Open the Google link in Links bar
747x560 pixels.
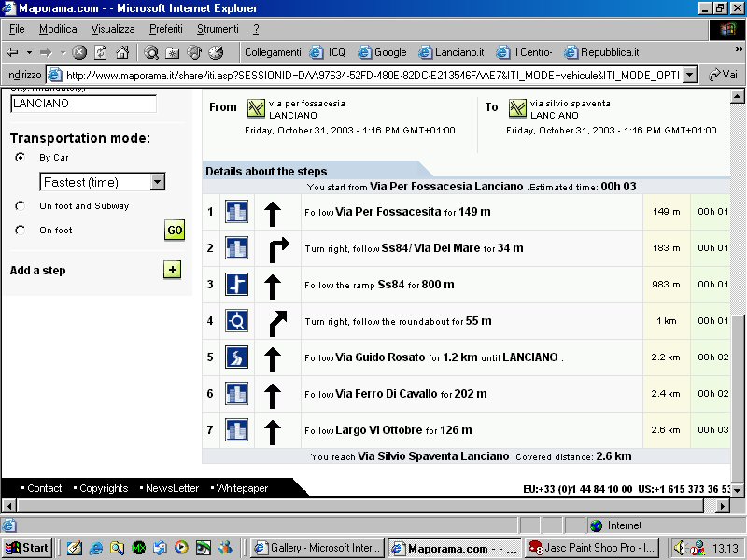[382, 52]
